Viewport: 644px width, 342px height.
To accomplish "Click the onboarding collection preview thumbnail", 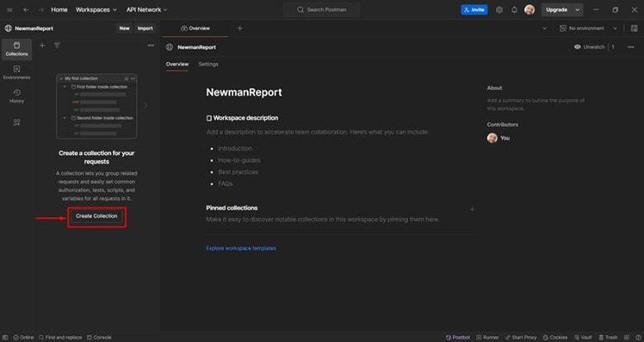I will [x=96, y=106].
